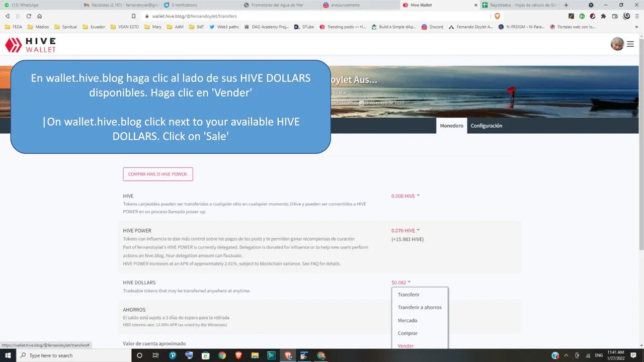The width and height of the screenshot is (644, 362).
Task: Open the puzzle-piece extensions menu
Action: point(604,16)
